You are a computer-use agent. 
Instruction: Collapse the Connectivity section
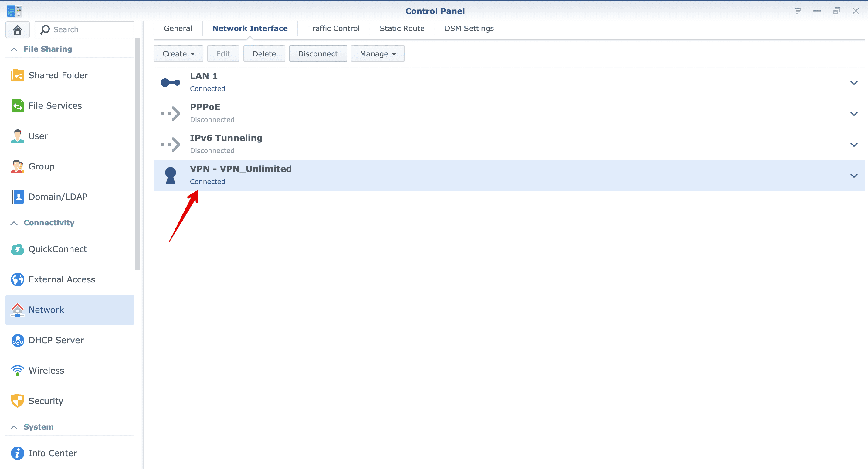click(14, 223)
